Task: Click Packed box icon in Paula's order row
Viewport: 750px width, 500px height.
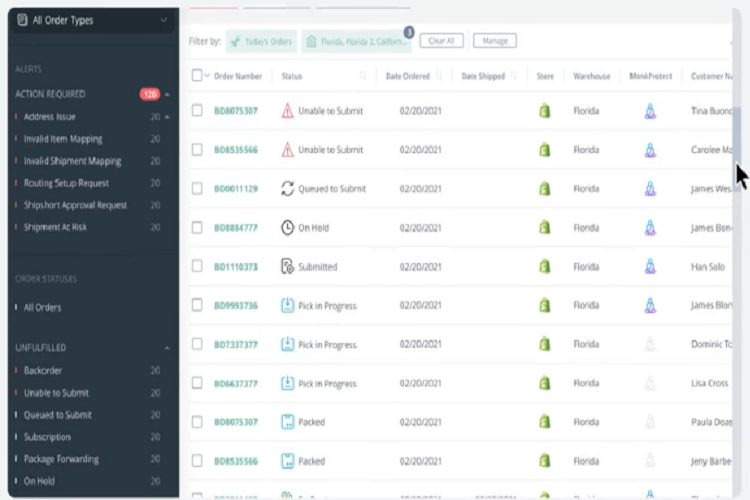Action: (x=287, y=422)
